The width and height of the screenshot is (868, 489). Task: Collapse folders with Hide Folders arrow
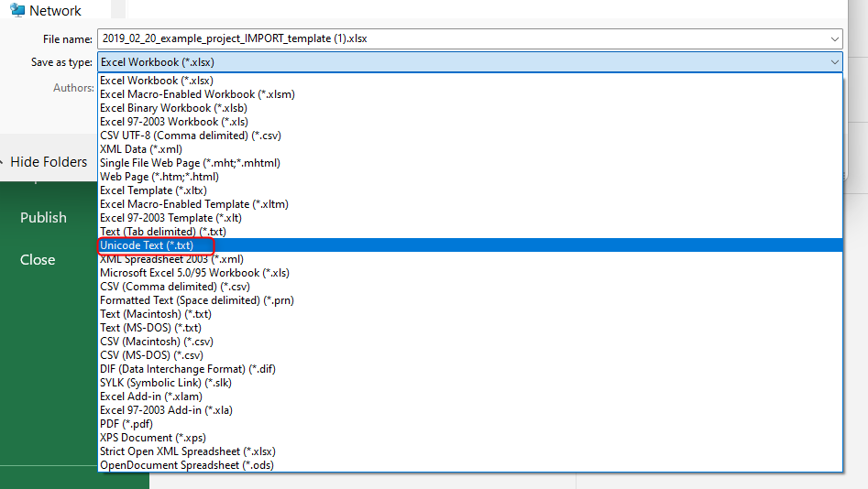pos(3,162)
